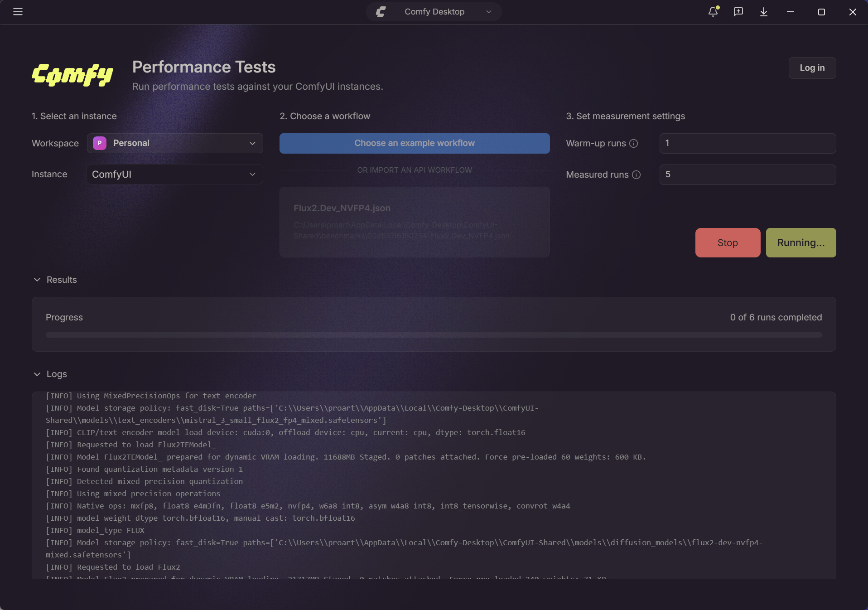Open notifications bell
Screen dimensions: 868x610
tap(713, 12)
